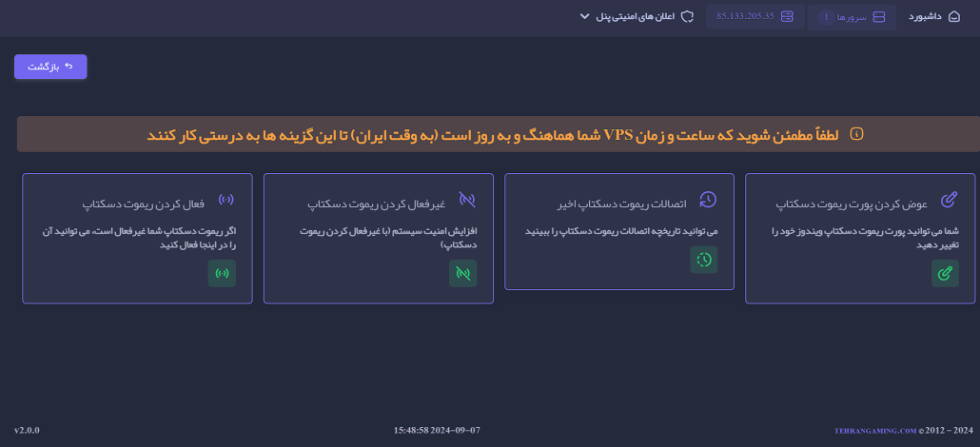Image resolution: width=980 pixels, height=447 pixels.
Task: Click the info icon in the orange banner
Action: tap(857, 134)
